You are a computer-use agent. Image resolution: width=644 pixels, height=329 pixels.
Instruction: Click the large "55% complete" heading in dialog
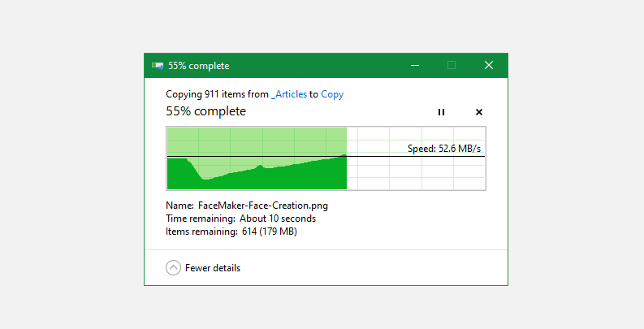pyautogui.click(x=205, y=111)
